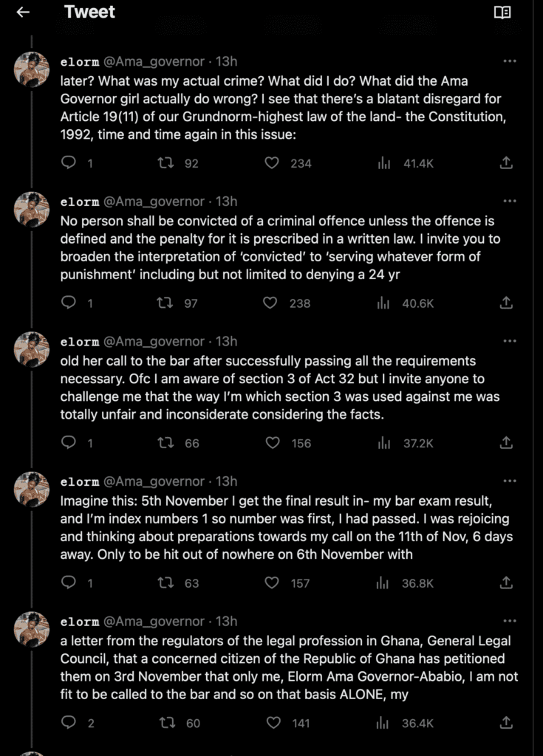Like the tweet showing 156 likes
543x756 pixels.
tap(273, 443)
